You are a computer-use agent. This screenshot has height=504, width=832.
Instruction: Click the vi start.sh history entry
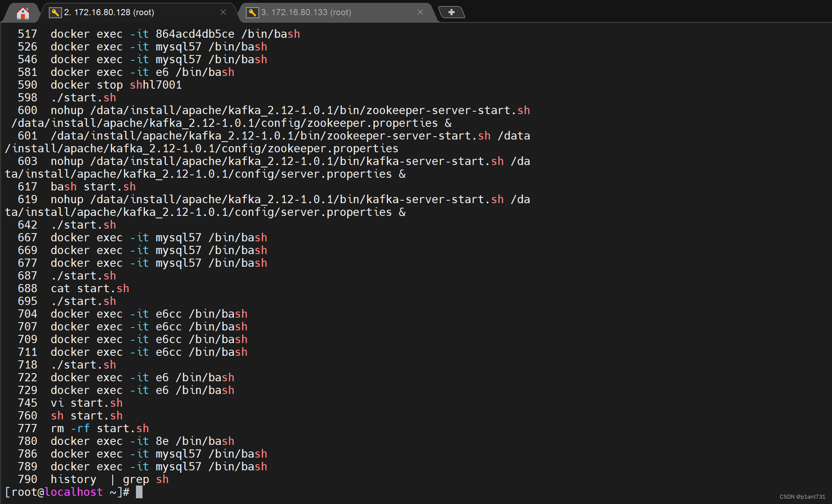tap(86, 403)
